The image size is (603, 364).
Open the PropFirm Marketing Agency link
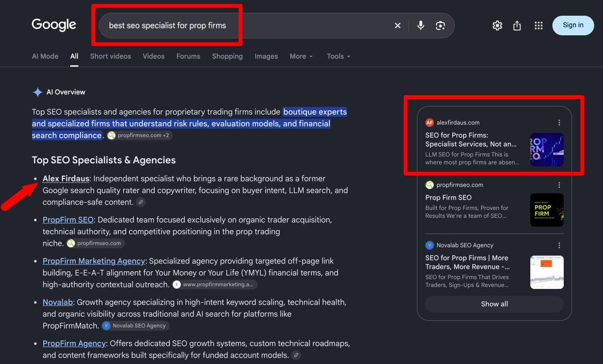click(94, 261)
